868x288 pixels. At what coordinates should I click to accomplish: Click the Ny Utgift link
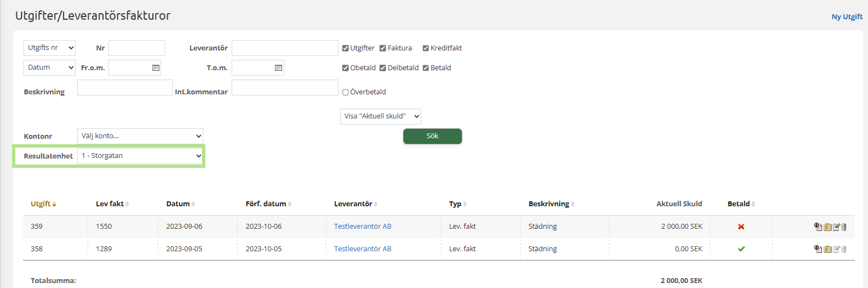[x=847, y=17]
